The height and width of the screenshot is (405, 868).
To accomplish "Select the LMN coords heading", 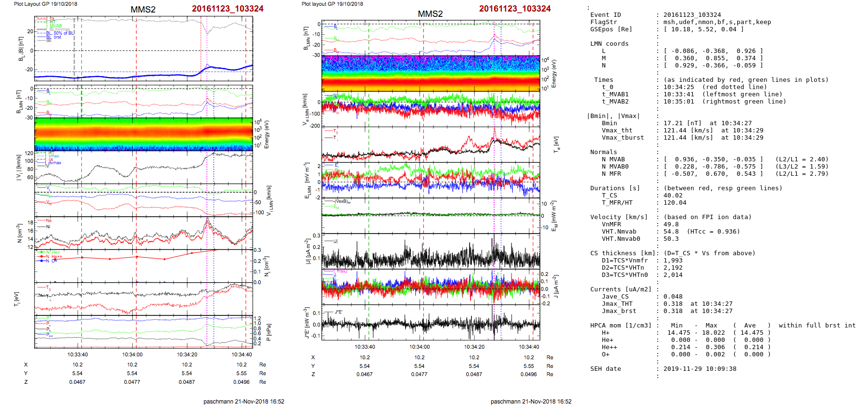I will (609, 44).
